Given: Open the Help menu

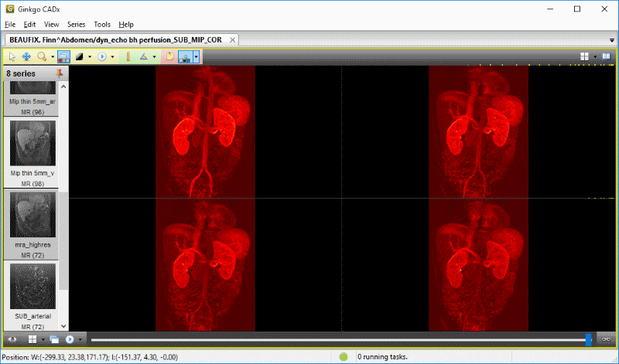Looking at the screenshot, I should (126, 25).
